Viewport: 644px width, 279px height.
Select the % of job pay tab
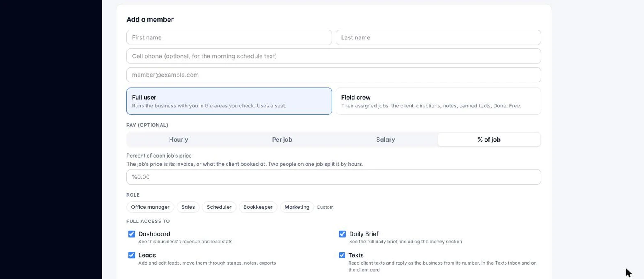pos(489,139)
